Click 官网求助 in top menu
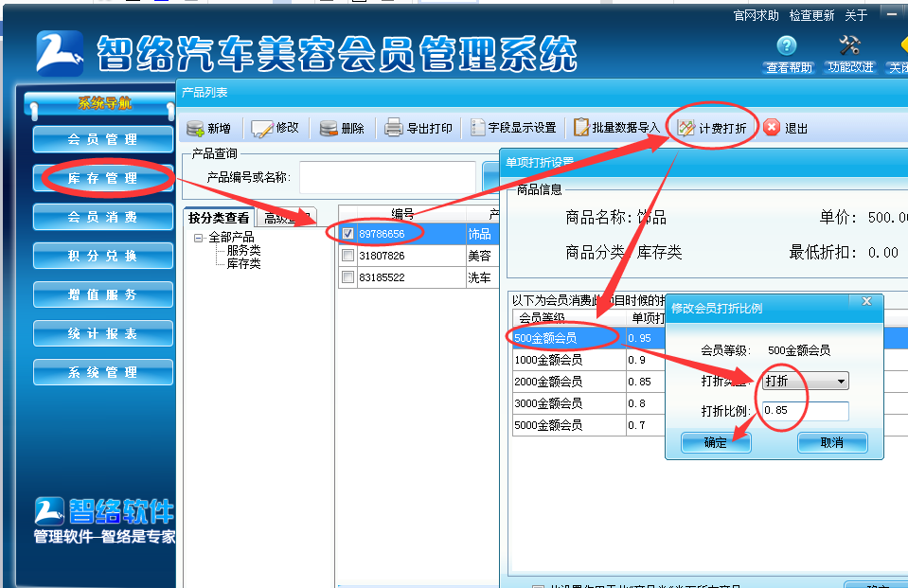Image resolution: width=908 pixels, height=588 pixels. click(x=756, y=16)
